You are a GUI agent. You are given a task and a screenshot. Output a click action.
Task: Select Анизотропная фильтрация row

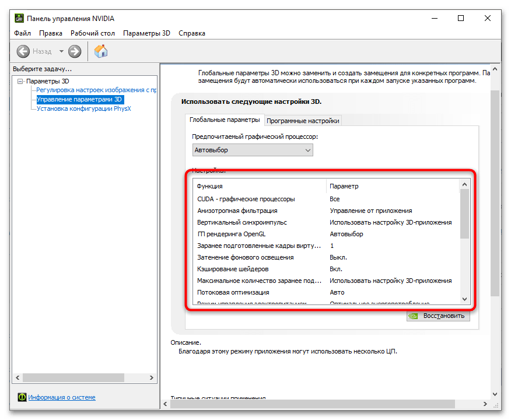(x=326, y=211)
